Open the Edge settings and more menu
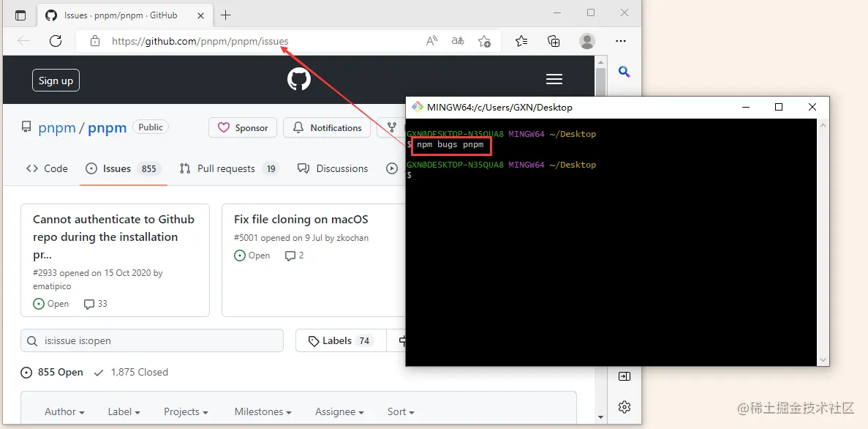 point(621,41)
